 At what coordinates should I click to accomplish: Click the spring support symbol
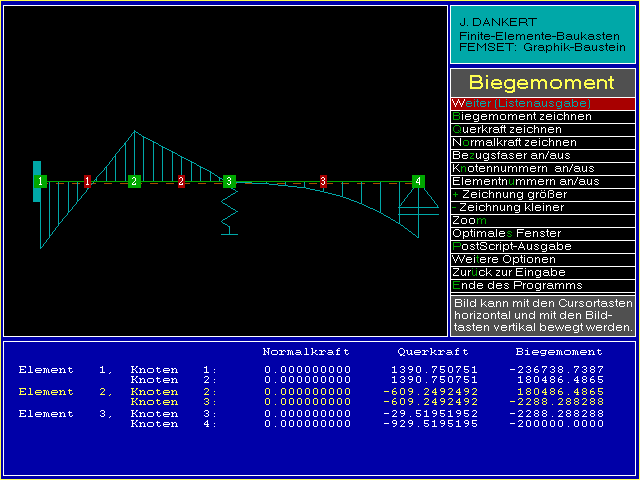229,212
